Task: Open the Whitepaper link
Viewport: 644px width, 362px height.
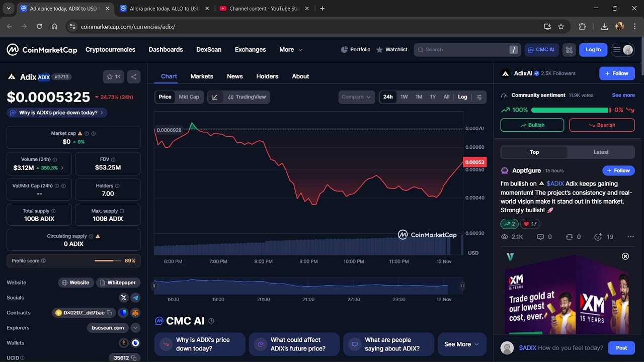Action: pos(118,283)
